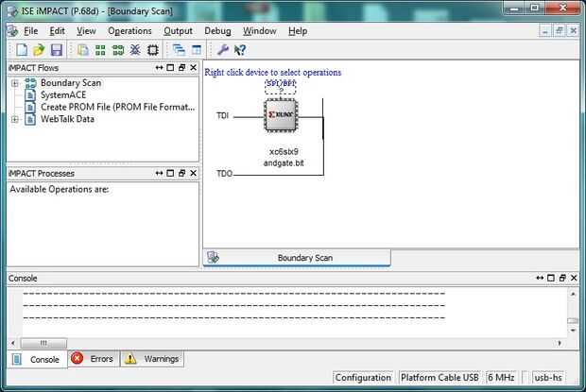Click the cascade windows toolbar icon

click(179, 50)
